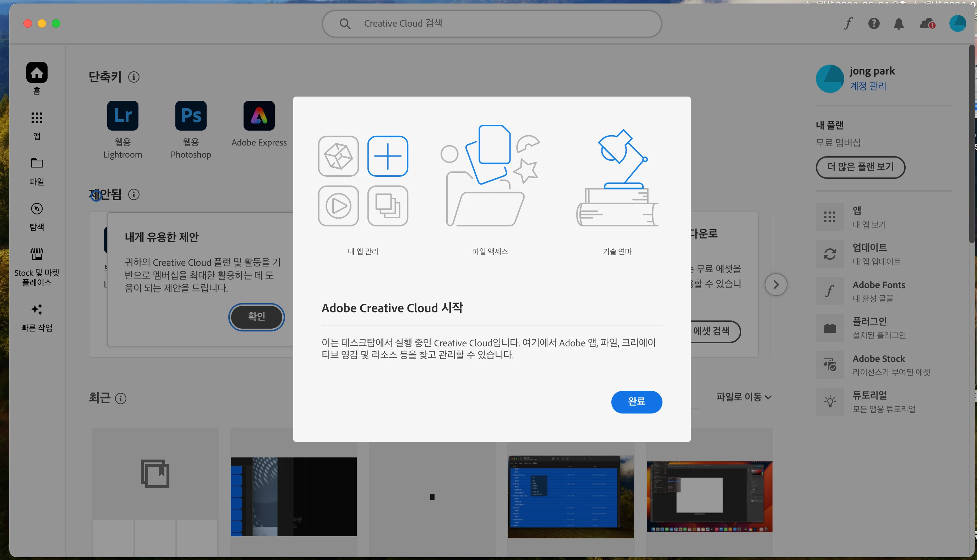977x560 pixels.
Task: Check cloud sync status icon
Action: click(x=927, y=23)
